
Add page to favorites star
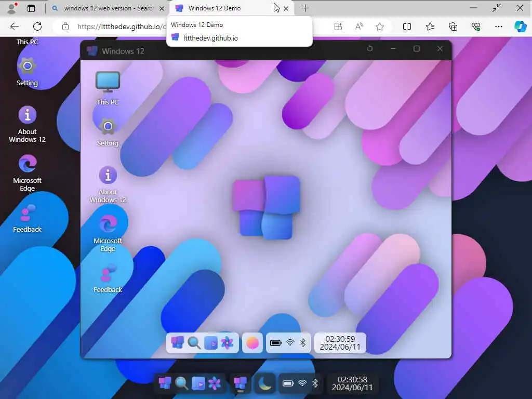380,26
